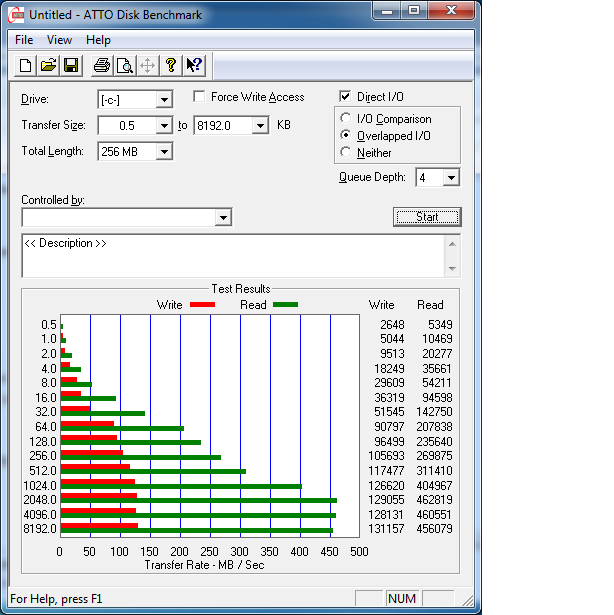614x615 pixels.
Task: Choose the Neither radio option
Action: tap(346, 152)
